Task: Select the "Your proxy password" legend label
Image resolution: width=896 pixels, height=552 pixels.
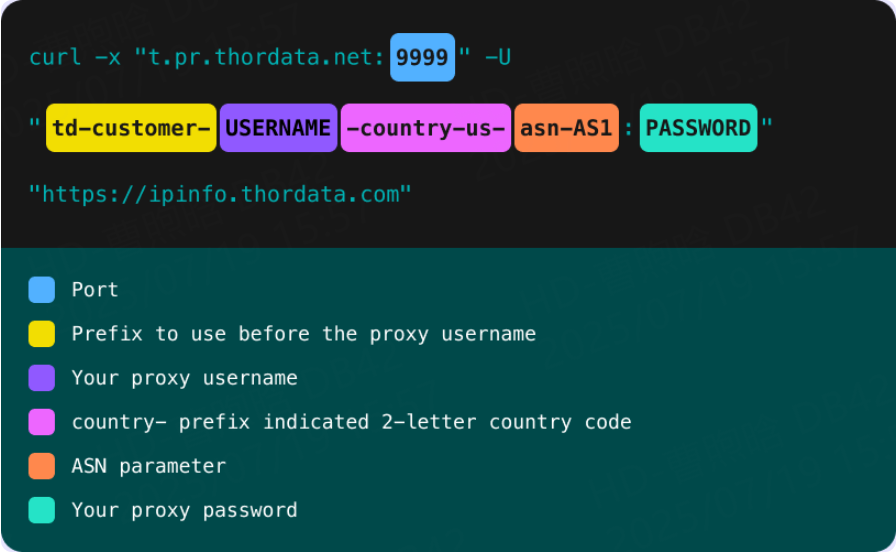Action: tap(184, 510)
